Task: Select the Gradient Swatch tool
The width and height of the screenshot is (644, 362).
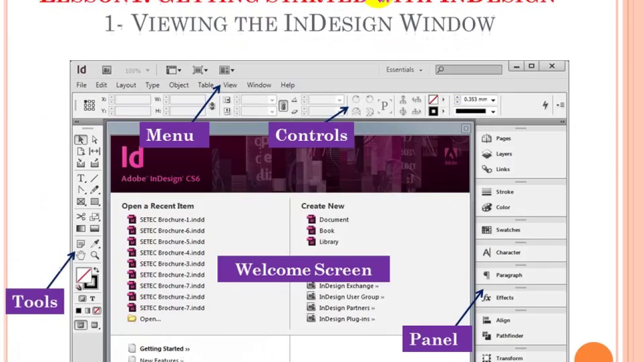Action: 81,229
